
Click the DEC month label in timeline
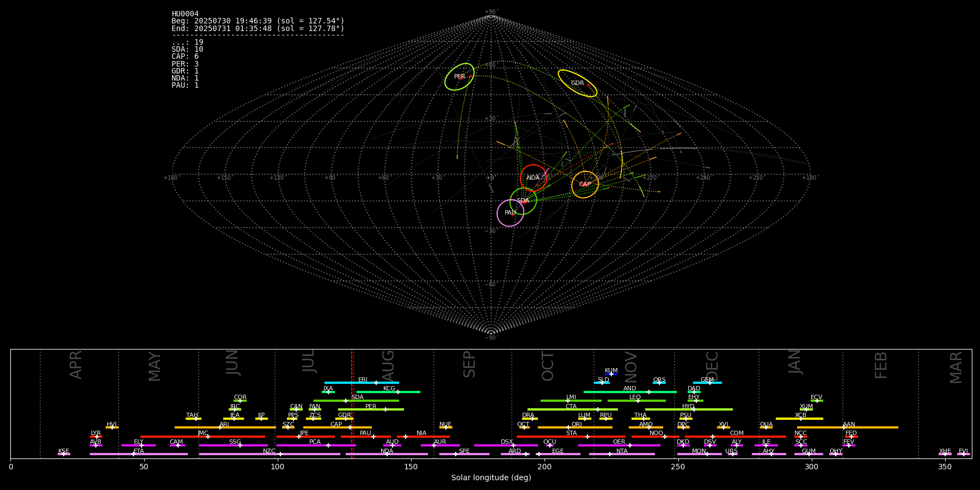(x=712, y=366)
